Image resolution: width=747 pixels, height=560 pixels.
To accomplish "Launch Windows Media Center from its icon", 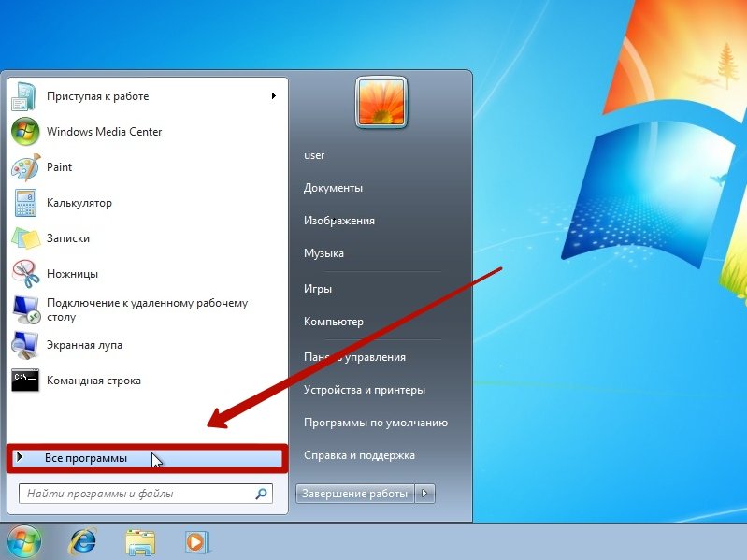I will (24, 132).
